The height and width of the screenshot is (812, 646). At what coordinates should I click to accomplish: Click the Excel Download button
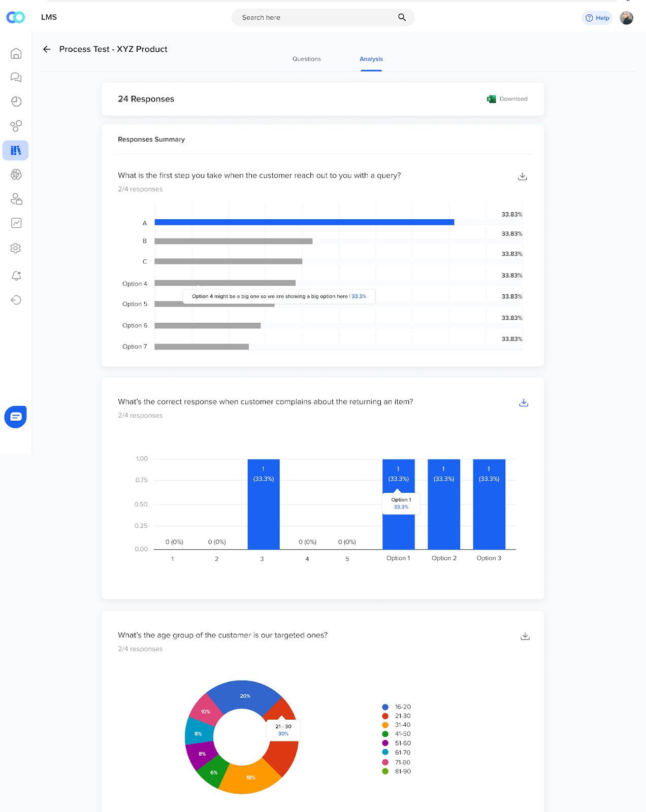(x=507, y=99)
